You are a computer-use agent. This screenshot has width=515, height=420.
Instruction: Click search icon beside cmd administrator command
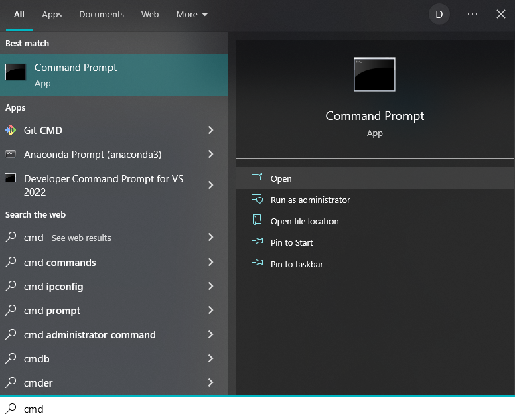[x=11, y=334]
